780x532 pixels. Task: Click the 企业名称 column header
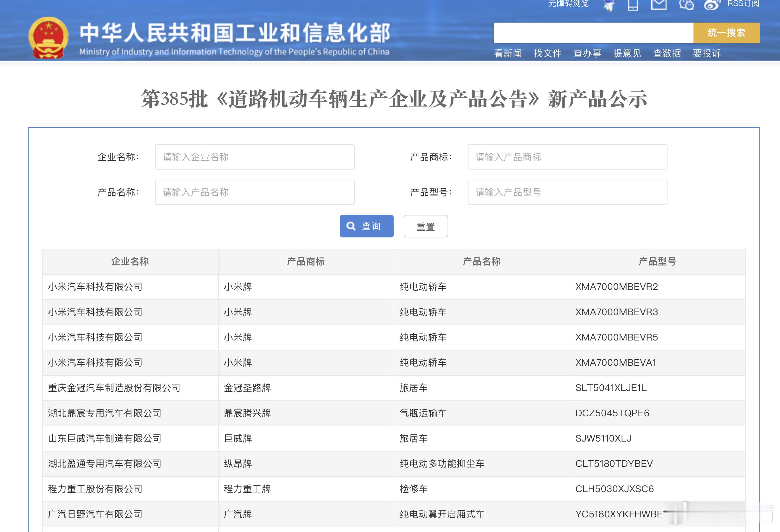coord(130,261)
